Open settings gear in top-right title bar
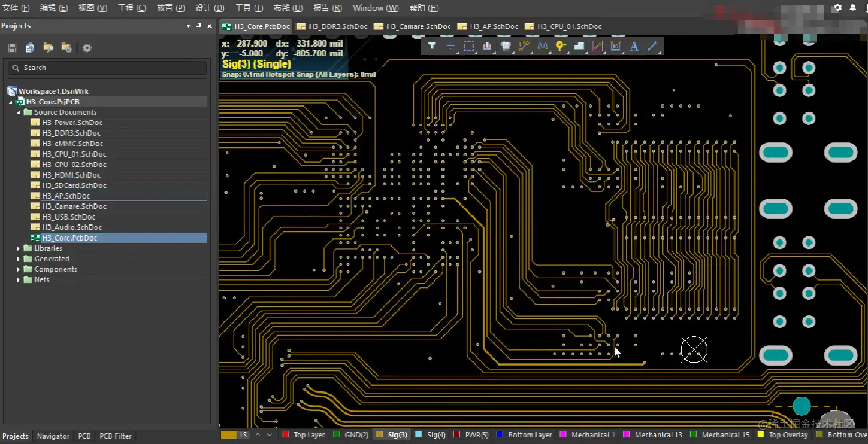This screenshot has height=444, width=868. click(x=837, y=8)
